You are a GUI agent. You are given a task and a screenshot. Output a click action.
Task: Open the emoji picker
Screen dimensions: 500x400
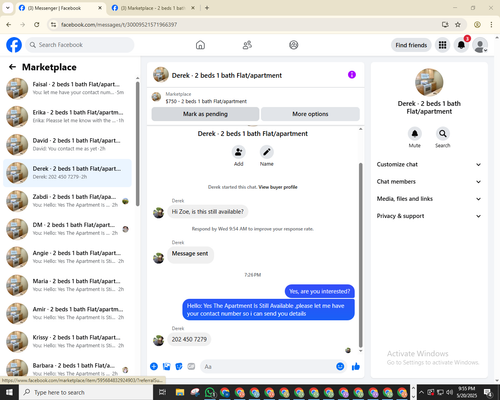tap(340, 367)
